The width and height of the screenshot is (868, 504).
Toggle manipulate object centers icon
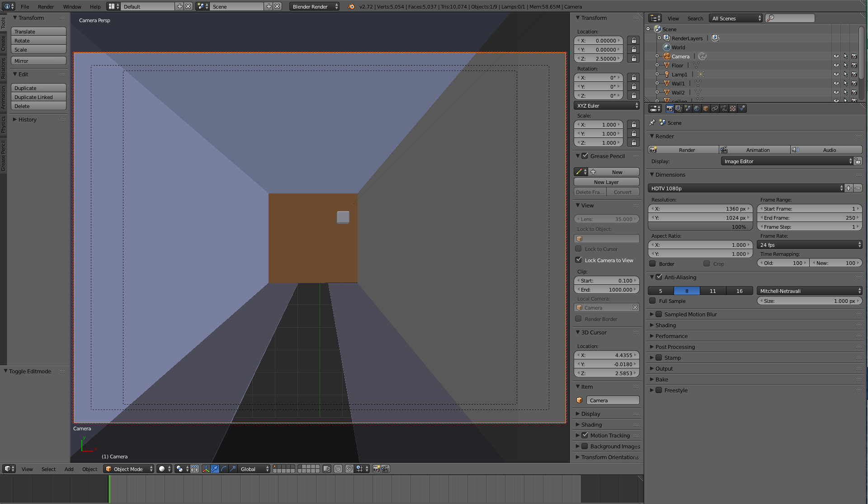pos(194,469)
